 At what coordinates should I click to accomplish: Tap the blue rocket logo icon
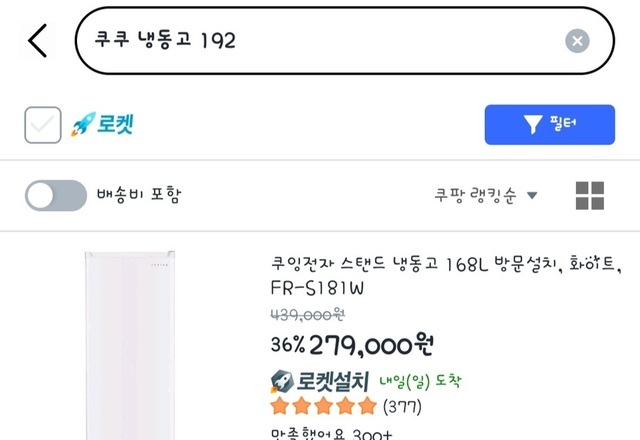(x=82, y=125)
